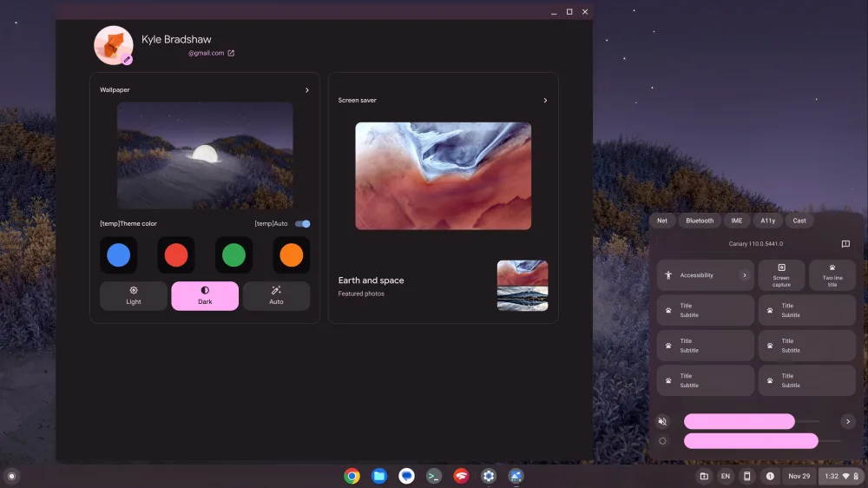The image size is (868, 488).
Task: Open the Messages app from the shelf
Action: (x=406, y=476)
